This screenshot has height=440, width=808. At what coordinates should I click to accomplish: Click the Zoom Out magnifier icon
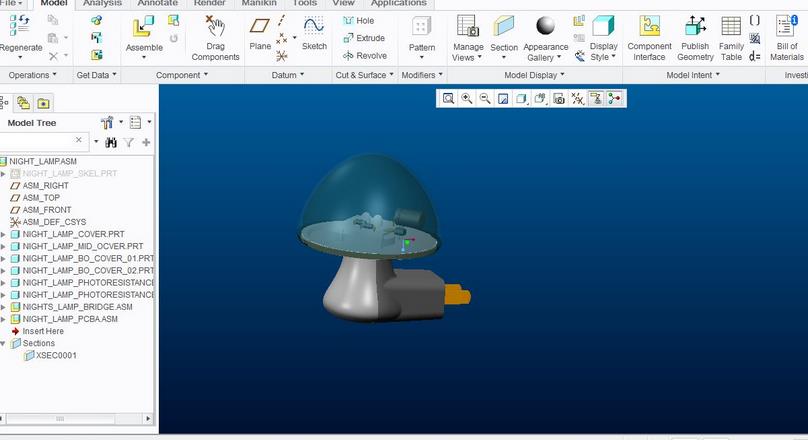pos(485,98)
